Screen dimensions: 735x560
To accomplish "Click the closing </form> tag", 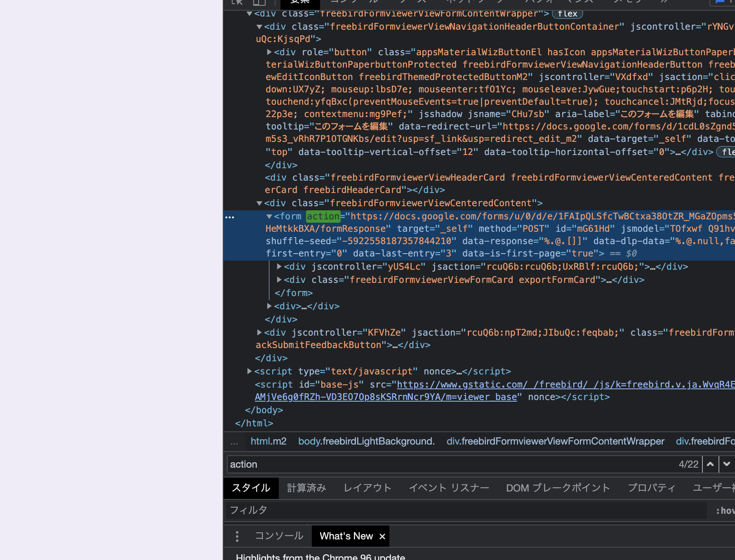I will pos(294,293).
